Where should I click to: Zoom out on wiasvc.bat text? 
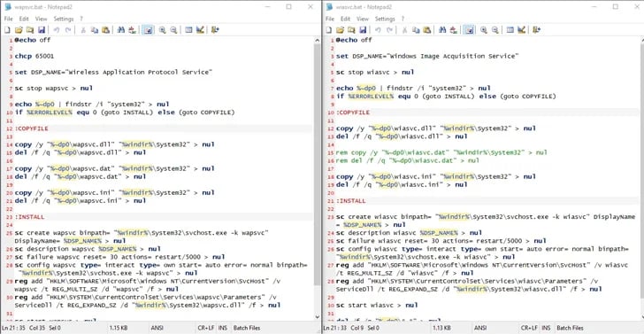[x=495, y=29]
